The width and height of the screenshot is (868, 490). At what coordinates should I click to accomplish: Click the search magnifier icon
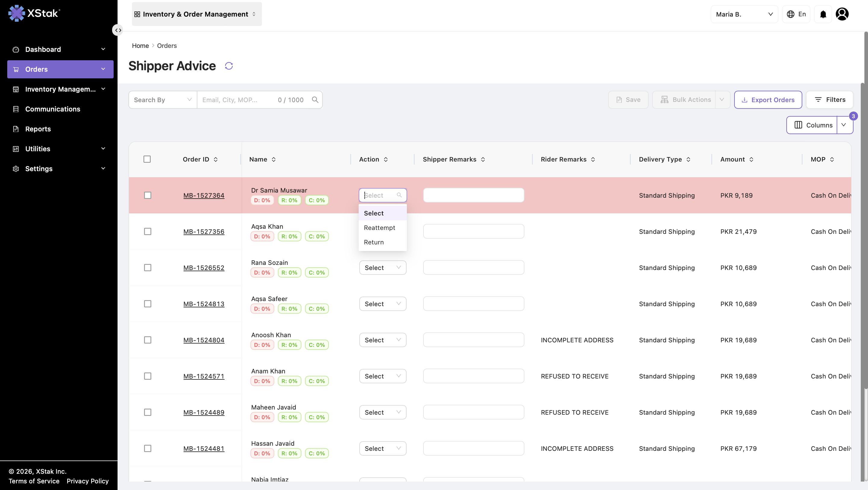[x=315, y=100]
